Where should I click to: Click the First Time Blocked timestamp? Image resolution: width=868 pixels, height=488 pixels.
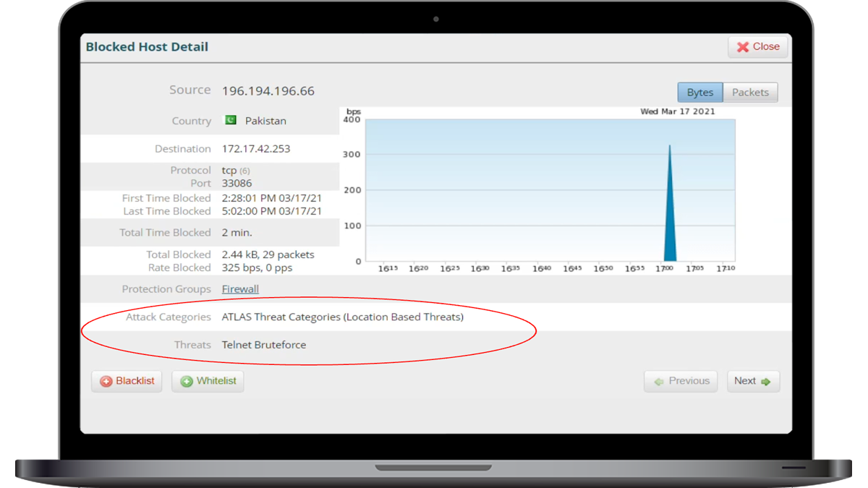point(271,198)
